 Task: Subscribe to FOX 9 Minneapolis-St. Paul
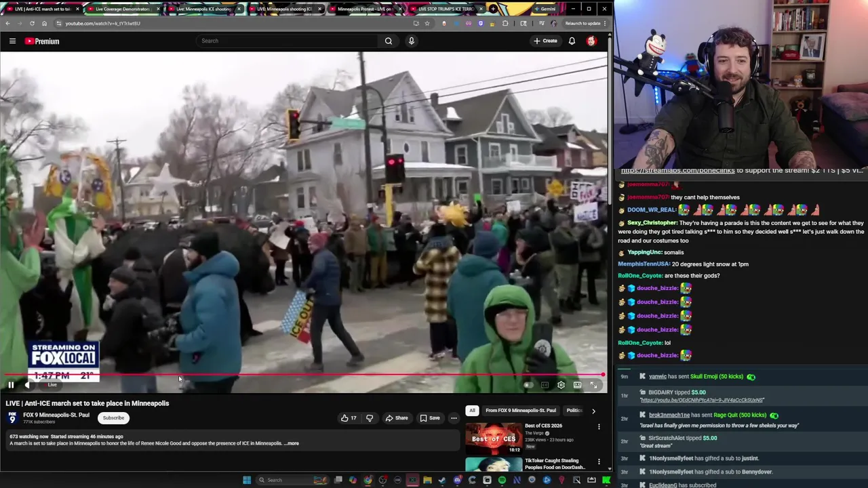point(113,418)
